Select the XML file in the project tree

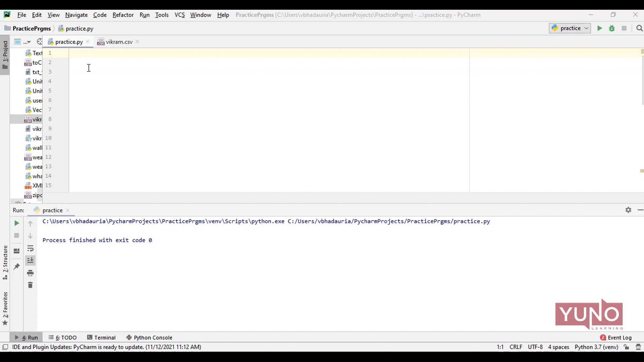click(x=34, y=186)
